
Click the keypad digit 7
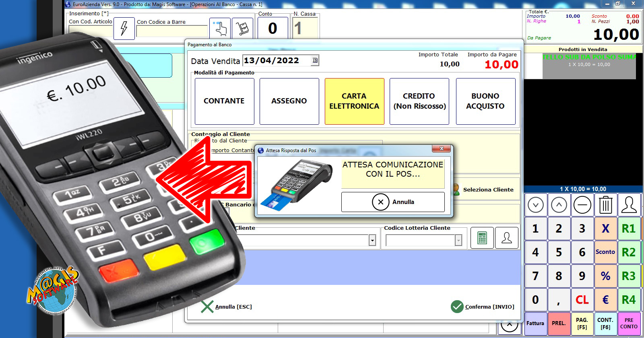coord(535,276)
